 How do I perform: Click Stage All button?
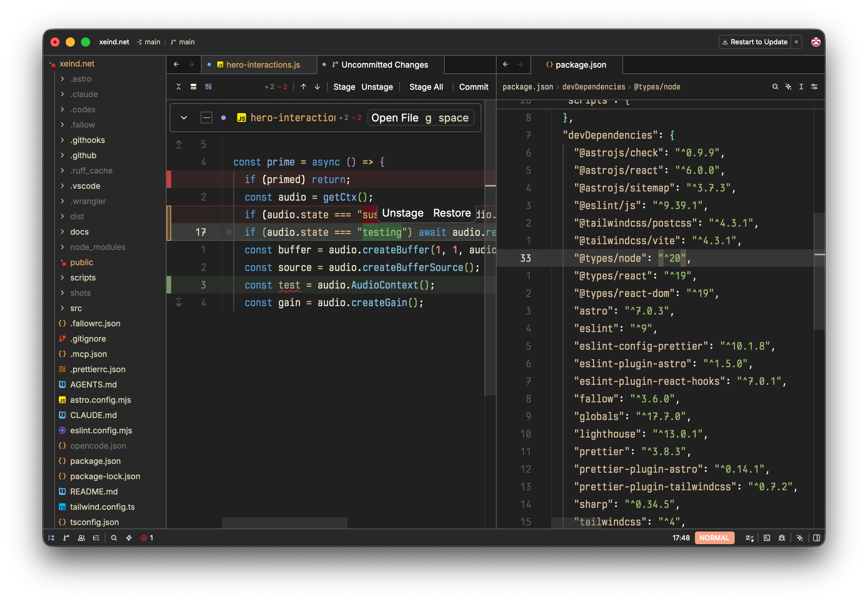click(426, 87)
